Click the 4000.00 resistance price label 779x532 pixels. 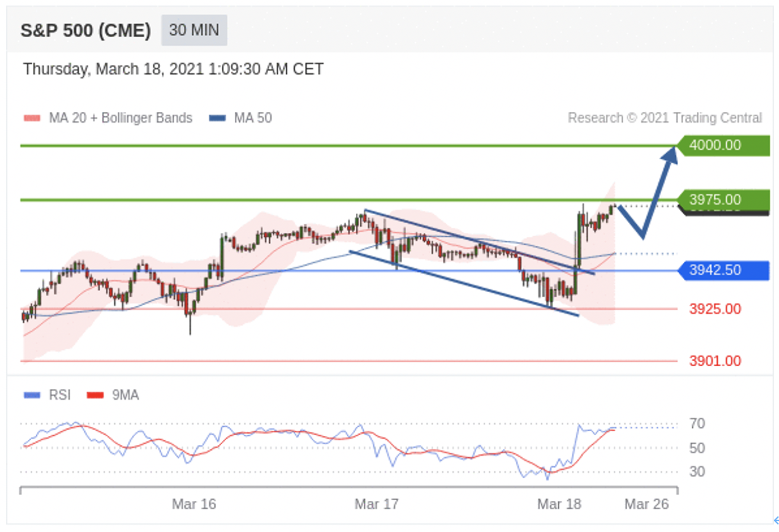click(x=724, y=145)
